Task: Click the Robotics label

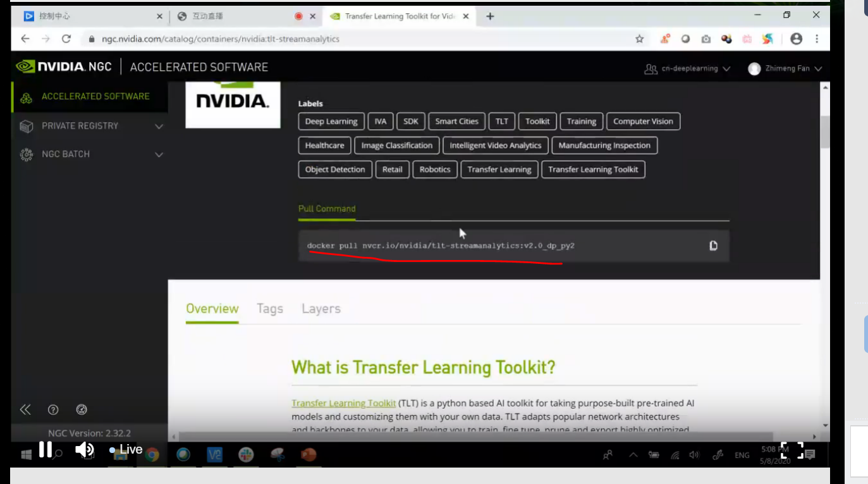Action: [x=435, y=170]
